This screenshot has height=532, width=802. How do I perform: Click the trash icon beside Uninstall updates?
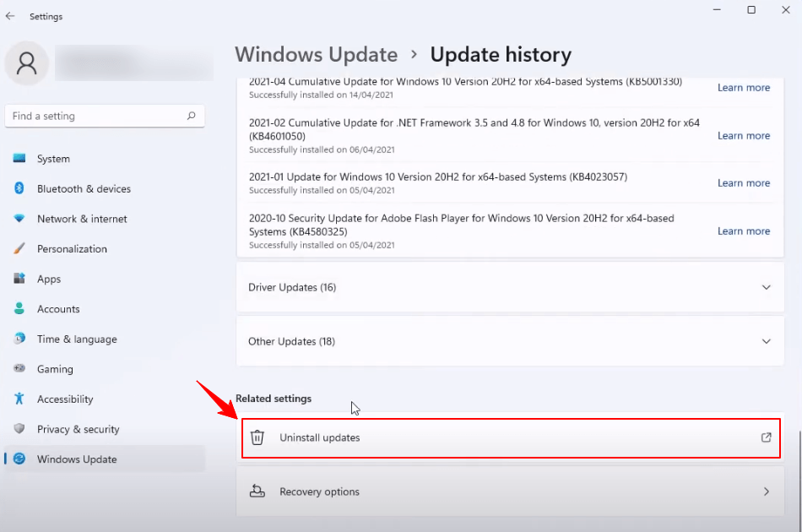click(257, 437)
